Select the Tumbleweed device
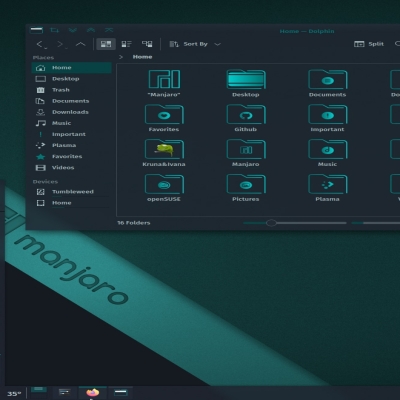The height and width of the screenshot is (400, 400). pyautogui.click(x=72, y=192)
